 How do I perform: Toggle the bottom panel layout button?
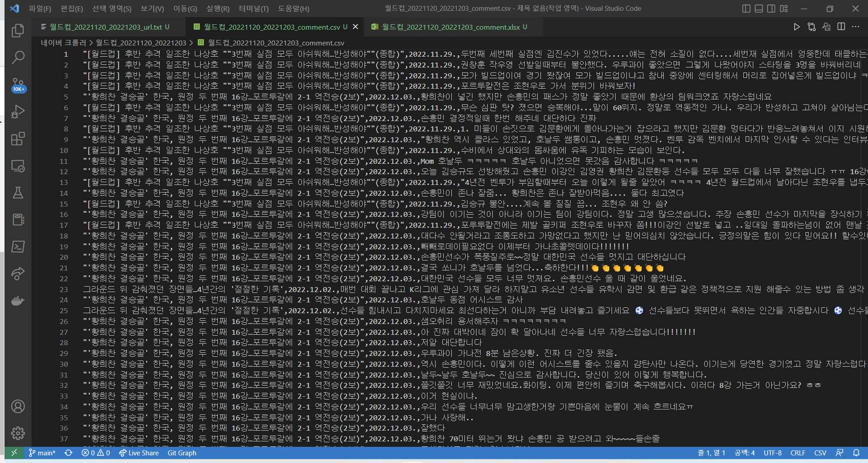(759, 9)
